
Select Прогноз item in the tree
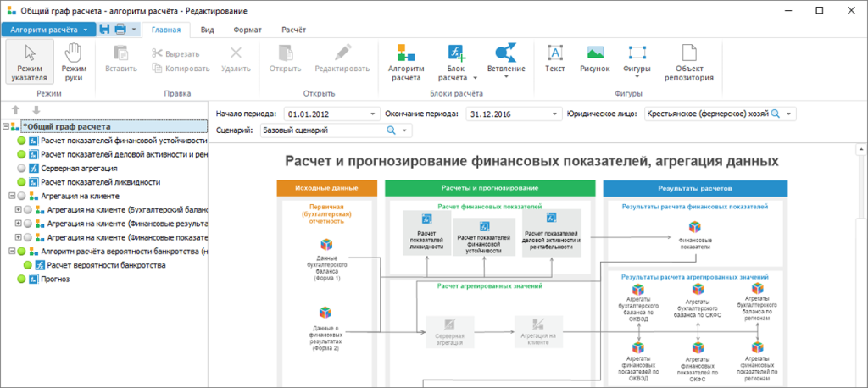point(55,280)
